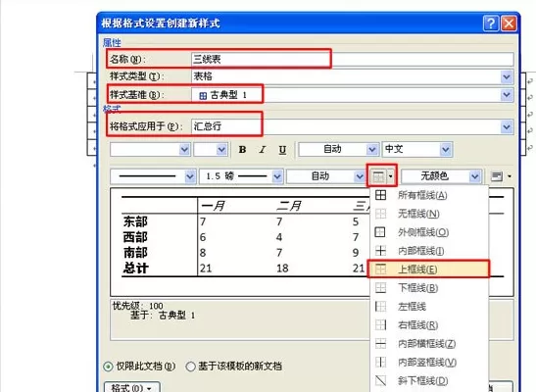Open the border color 自动 dropdown

360,176
